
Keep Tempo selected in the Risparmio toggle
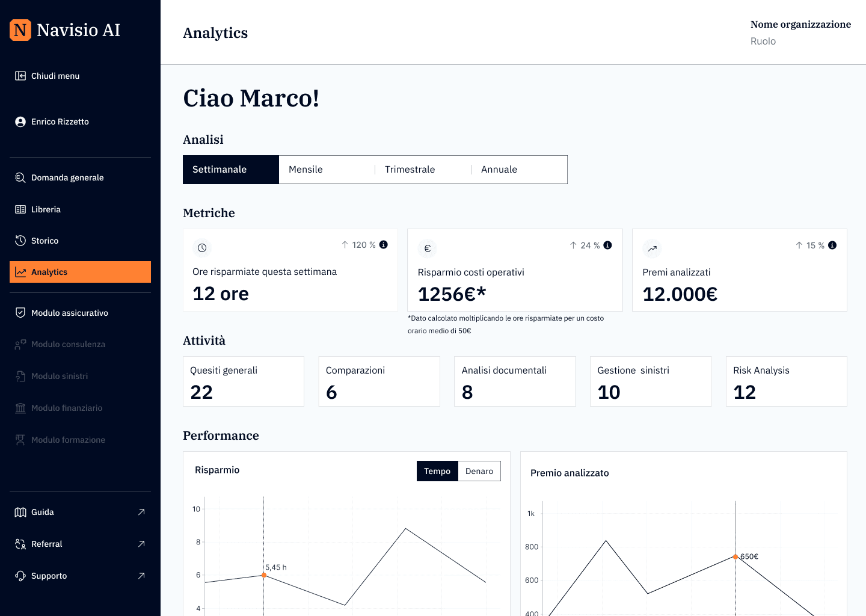[x=437, y=471]
